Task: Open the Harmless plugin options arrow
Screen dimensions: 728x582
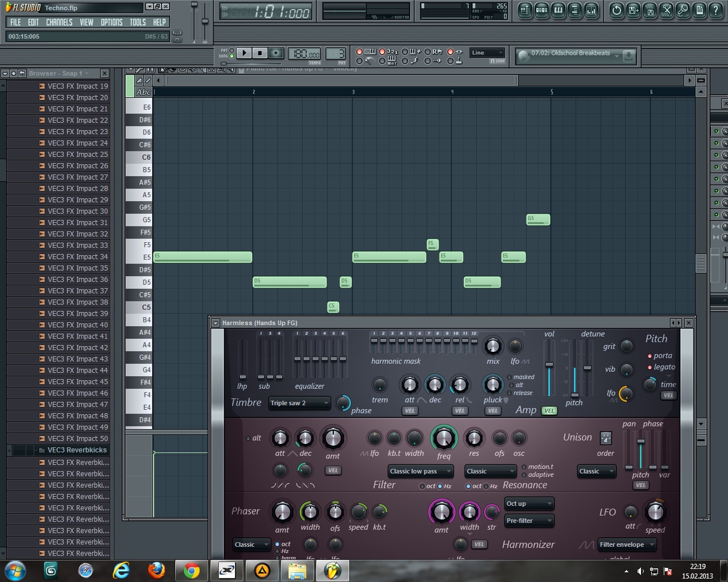Action: (x=216, y=323)
